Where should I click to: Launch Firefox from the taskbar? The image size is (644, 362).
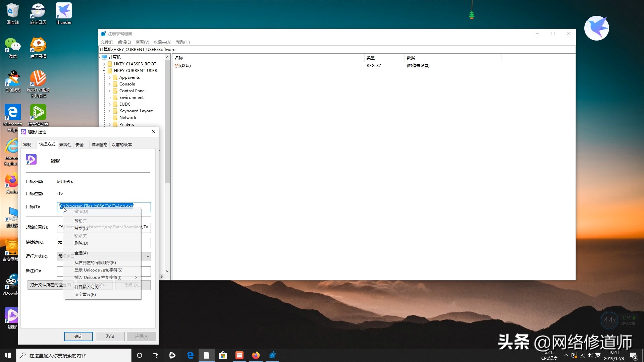pyautogui.click(x=256, y=355)
